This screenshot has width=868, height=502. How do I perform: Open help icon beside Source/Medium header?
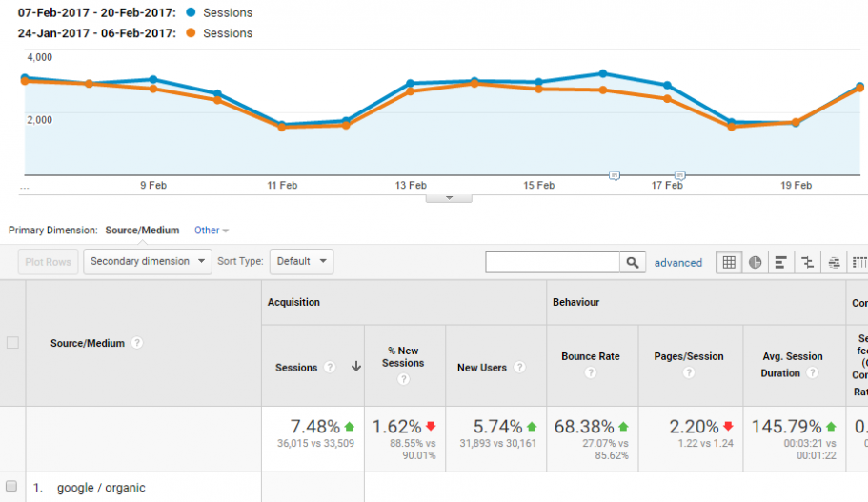[x=137, y=343]
